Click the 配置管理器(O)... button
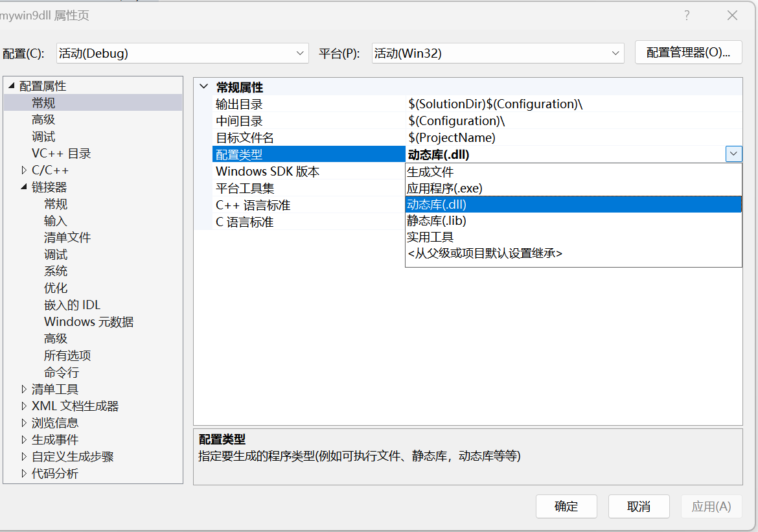The width and height of the screenshot is (758, 532). (689, 52)
